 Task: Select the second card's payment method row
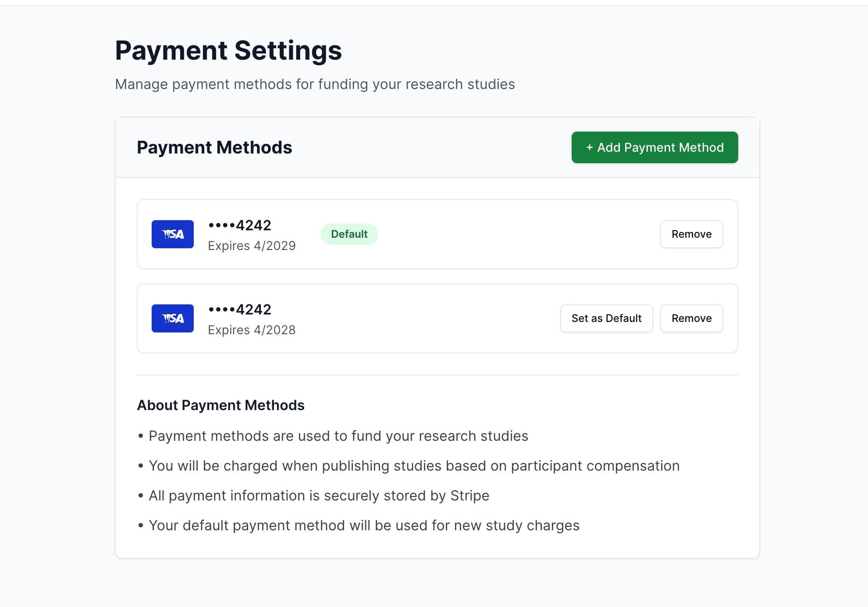tap(437, 318)
